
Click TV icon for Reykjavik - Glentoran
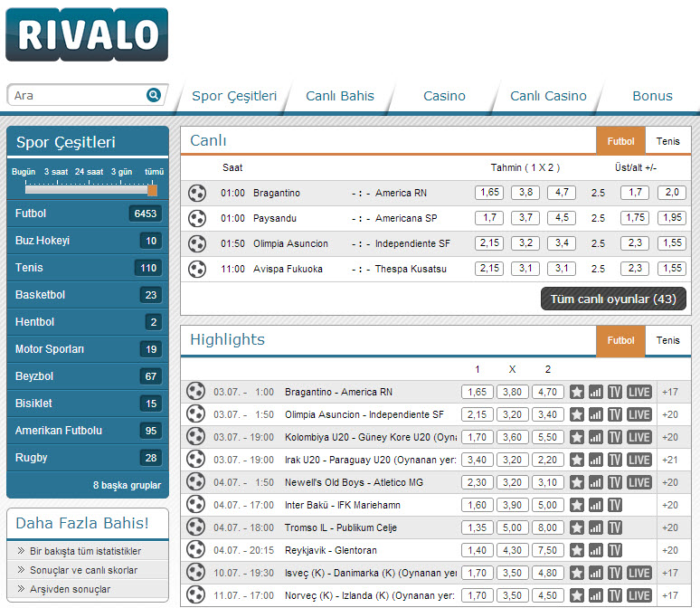tap(615, 550)
